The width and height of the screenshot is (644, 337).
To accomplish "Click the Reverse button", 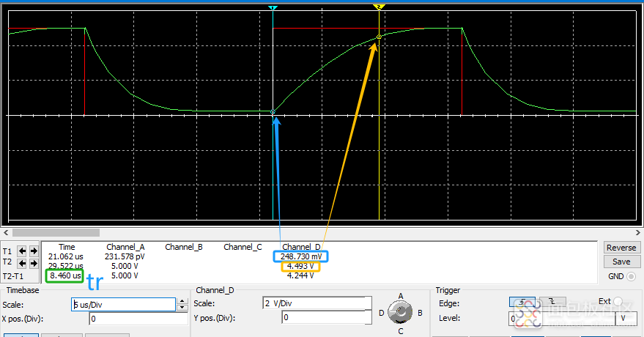I will point(621,248).
